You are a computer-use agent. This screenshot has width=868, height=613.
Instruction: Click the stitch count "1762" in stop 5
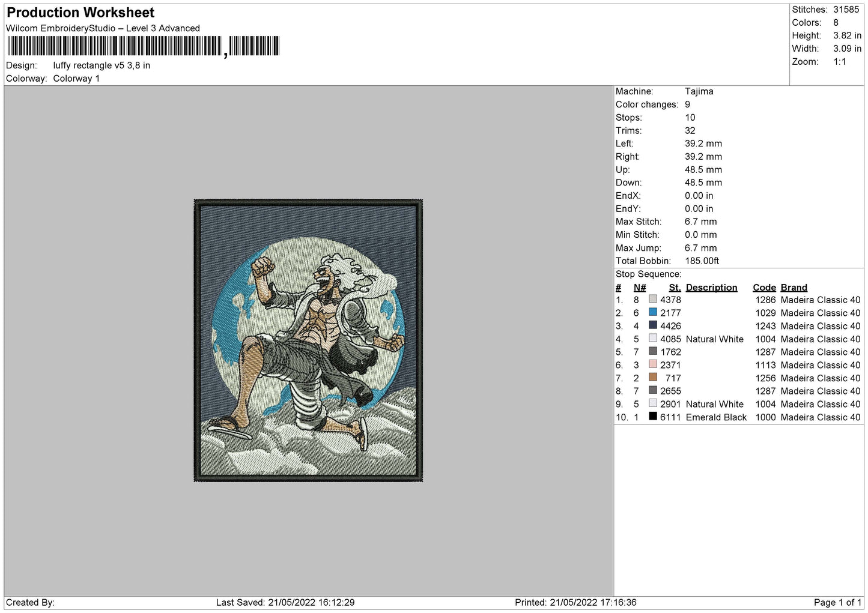tap(671, 352)
